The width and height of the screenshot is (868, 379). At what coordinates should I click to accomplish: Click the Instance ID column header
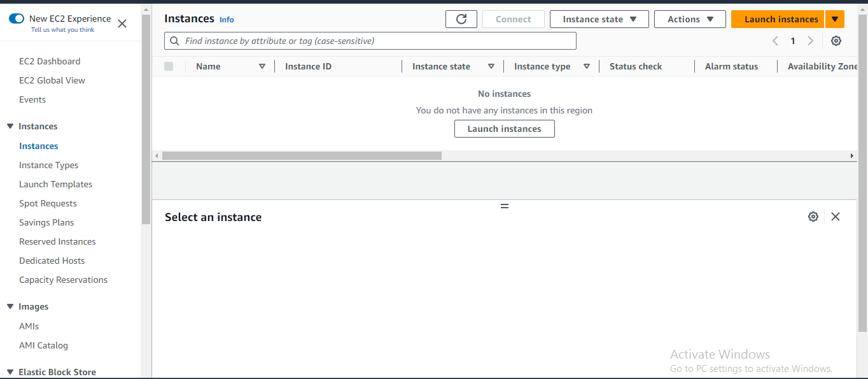[x=308, y=66]
